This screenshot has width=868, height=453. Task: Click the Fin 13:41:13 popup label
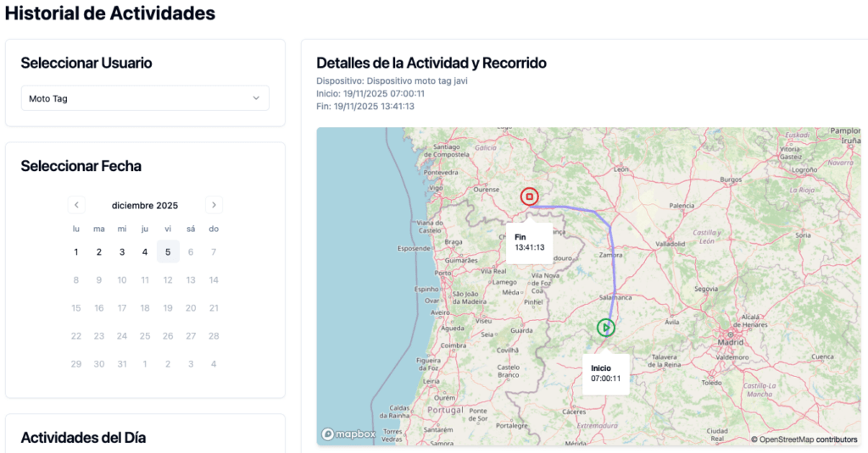(x=529, y=242)
